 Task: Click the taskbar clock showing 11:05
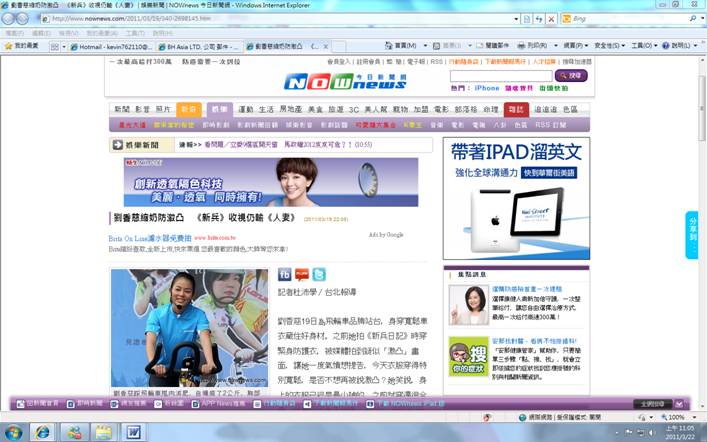coord(679,432)
